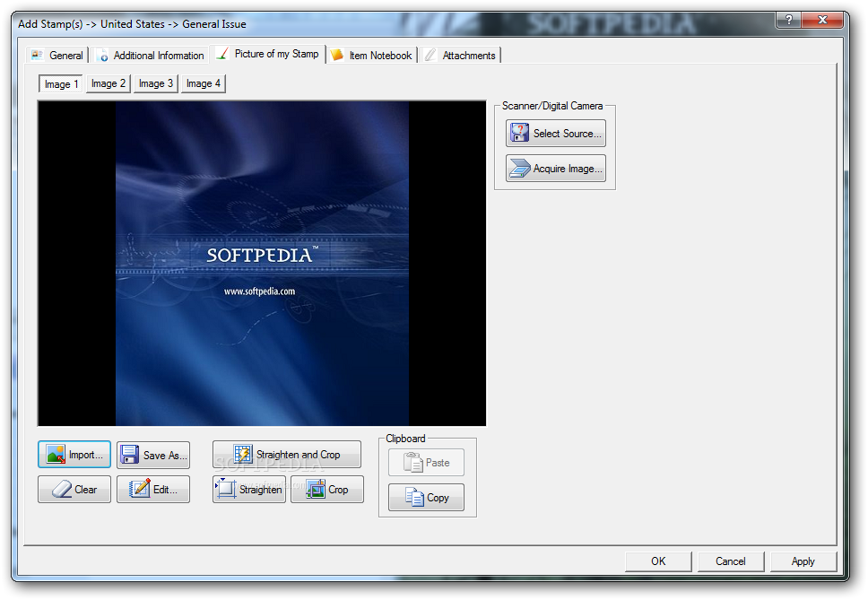Copy image to clipboard
Screen dimensions: 868x600
click(x=426, y=497)
